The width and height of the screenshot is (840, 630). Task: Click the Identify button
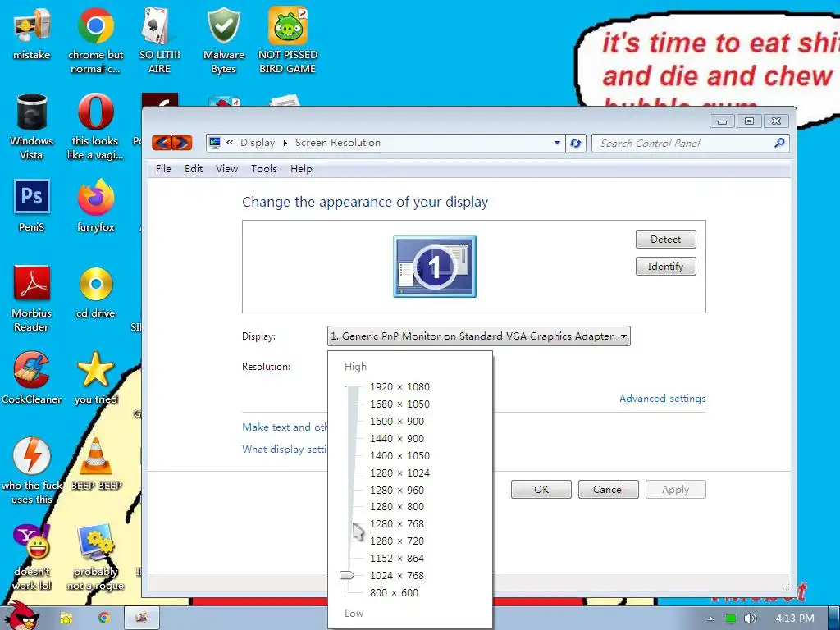(x=666, y=267)
